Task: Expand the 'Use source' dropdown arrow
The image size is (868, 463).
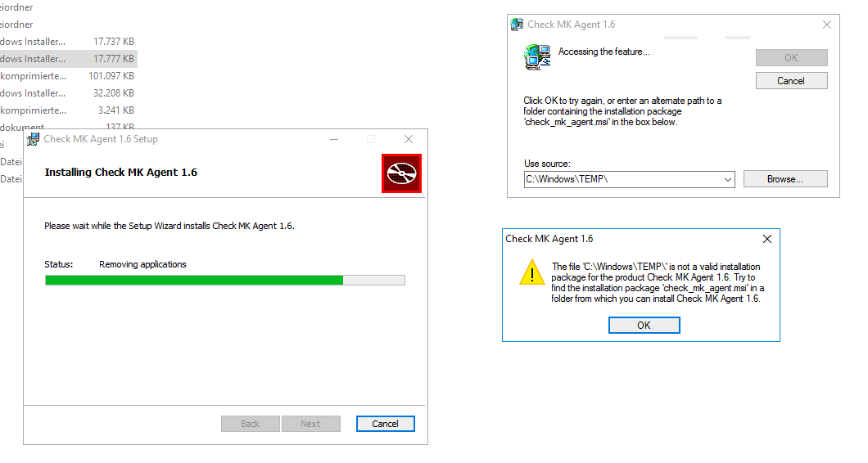Action: click(728, 179)
